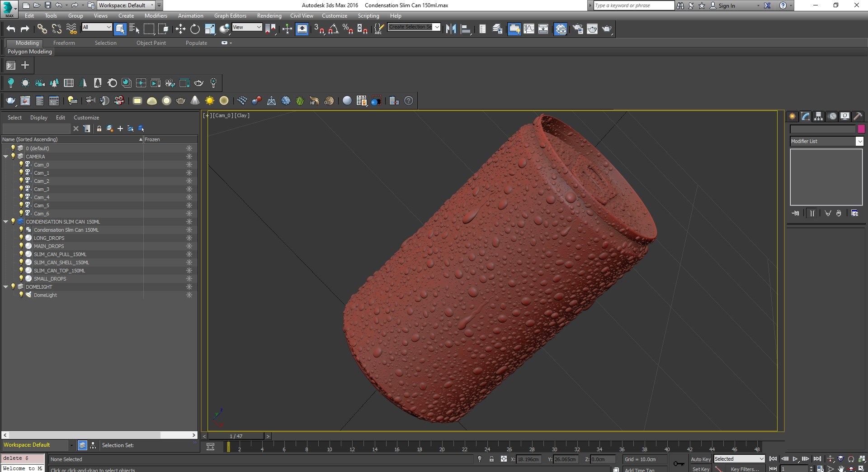868x472 pixels.
Task: Open the Hierarchy command panel tab
Action: [818, 116]
